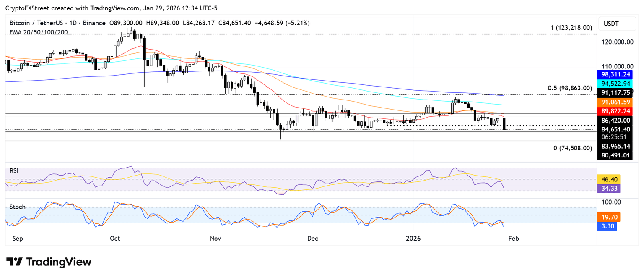
Task: Click the cyan 94,522.94 EMA price tag
Action: coord(615,84)
